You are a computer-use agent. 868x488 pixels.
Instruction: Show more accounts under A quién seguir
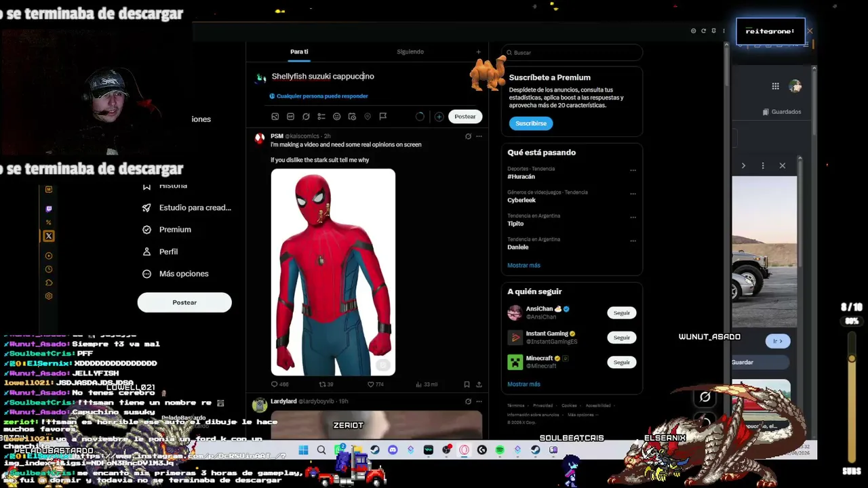524,384
